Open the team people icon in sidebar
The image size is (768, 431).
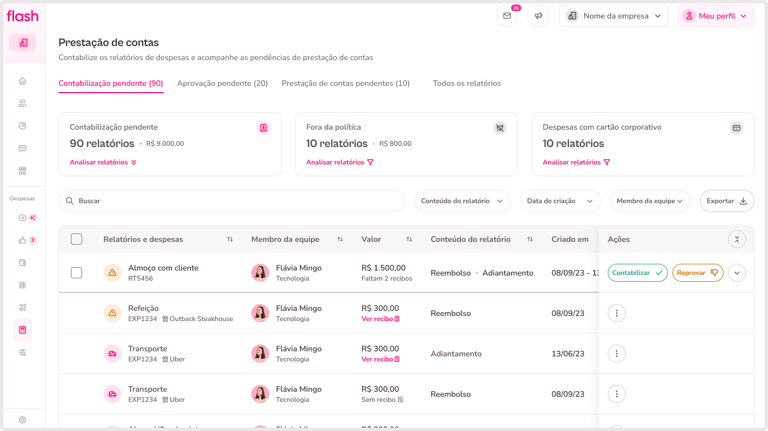pos(23,103)
